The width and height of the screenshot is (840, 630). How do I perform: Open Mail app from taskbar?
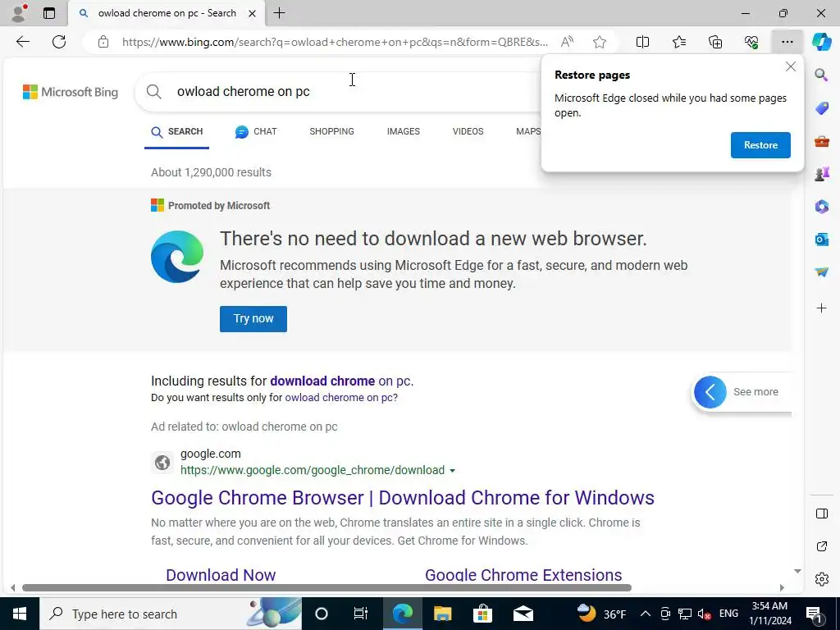click(523, 614)
